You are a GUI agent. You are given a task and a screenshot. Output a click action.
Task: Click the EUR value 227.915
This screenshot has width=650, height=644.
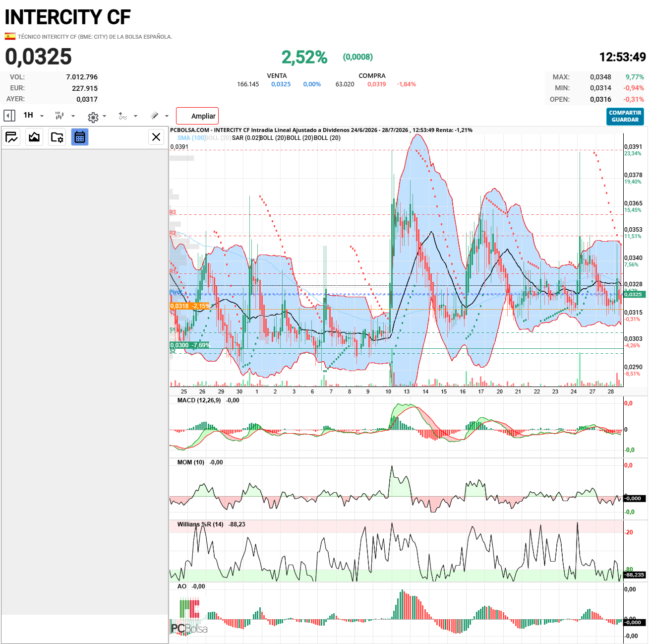[x=85, y=88]
